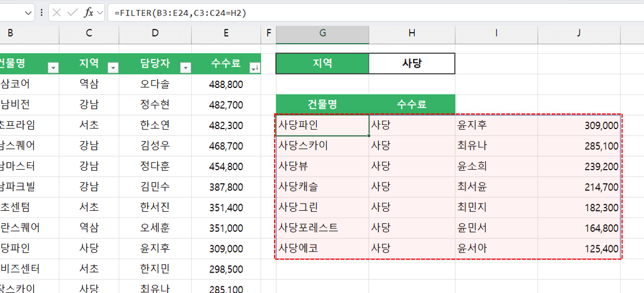Select column J header
The image size is (644, 293).
[579, 33]
